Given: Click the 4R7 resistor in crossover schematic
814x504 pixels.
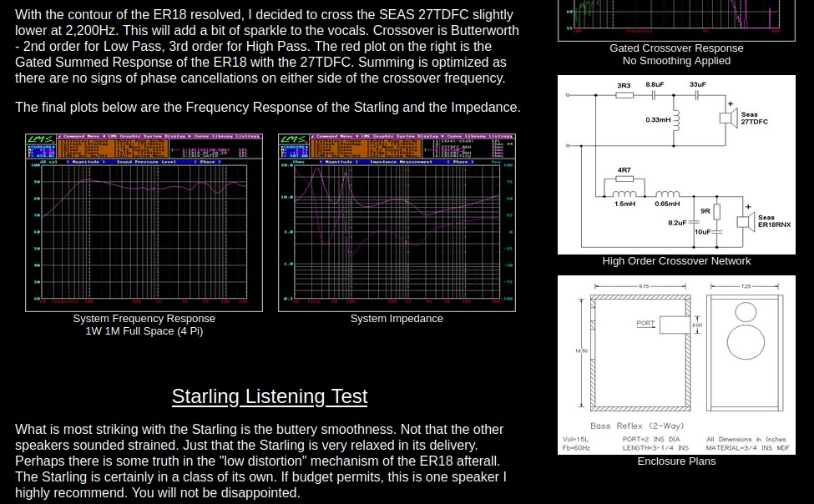Looking at the screenshot, I should [624, 179].
